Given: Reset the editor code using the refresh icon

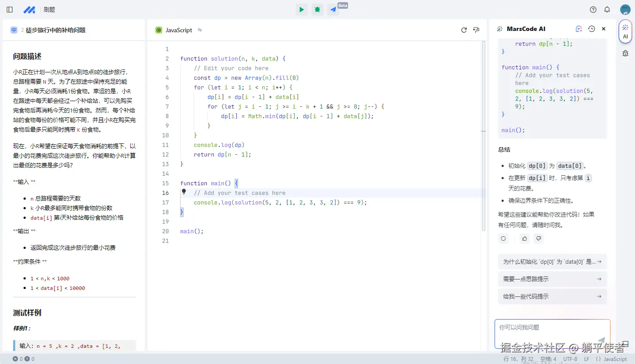Looking at the screenshot, I should click(464, 30).
